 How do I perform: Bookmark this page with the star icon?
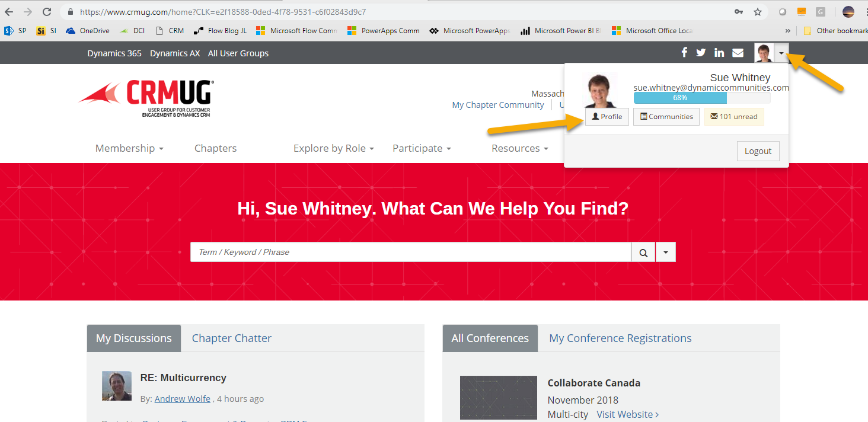pyautogui.click(x=758, y=12)
